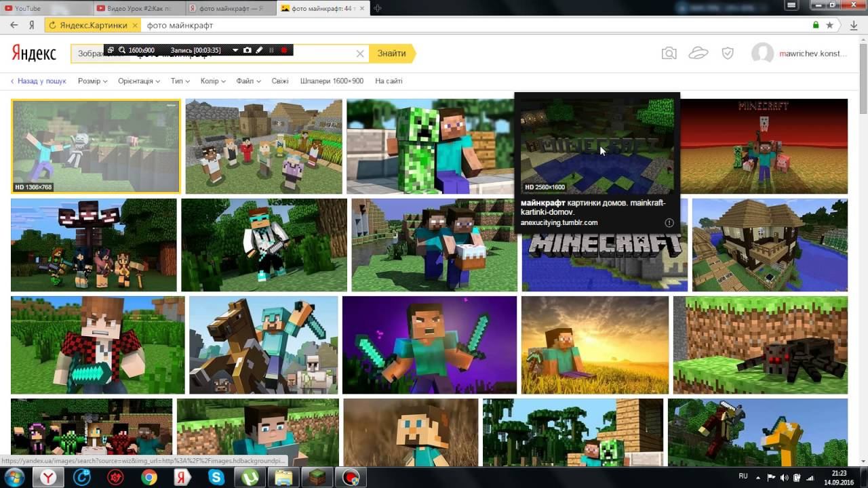
Task: Expand the Розмір size filter
Action: pyautogui.click(x=93, y=81)
